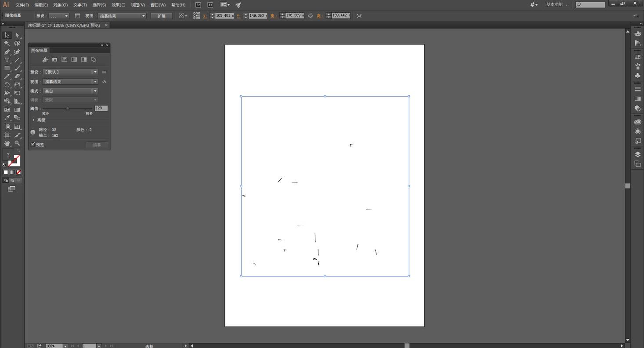644x348 pixels.
Task: Select the Zoom tool in toolbox
Action: click(x=17, y=143)
